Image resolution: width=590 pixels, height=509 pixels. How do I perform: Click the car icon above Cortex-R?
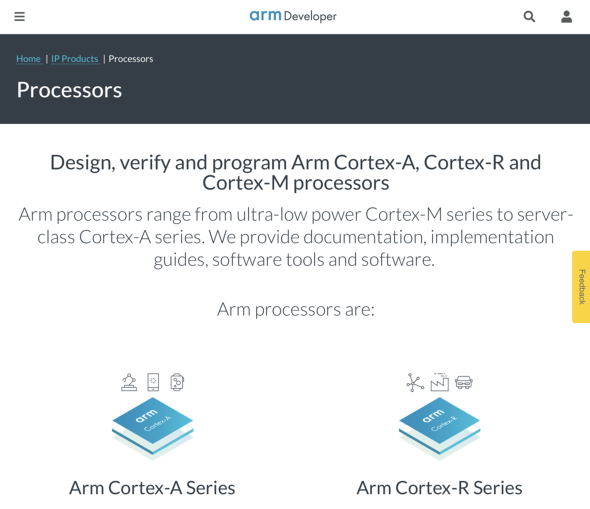(x=464, y=383)
